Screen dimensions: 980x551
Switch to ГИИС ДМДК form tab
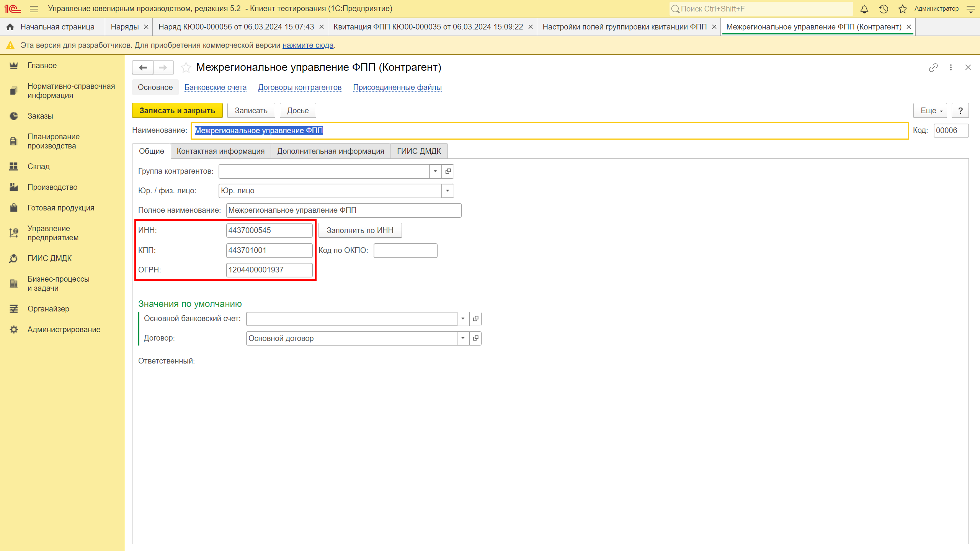(x=419, y=151)
